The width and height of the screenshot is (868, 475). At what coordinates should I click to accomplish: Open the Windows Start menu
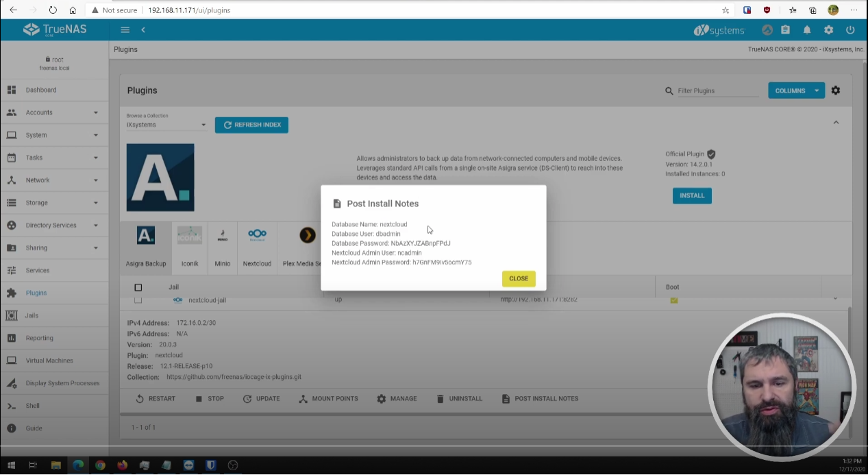(x=12, y=465)
